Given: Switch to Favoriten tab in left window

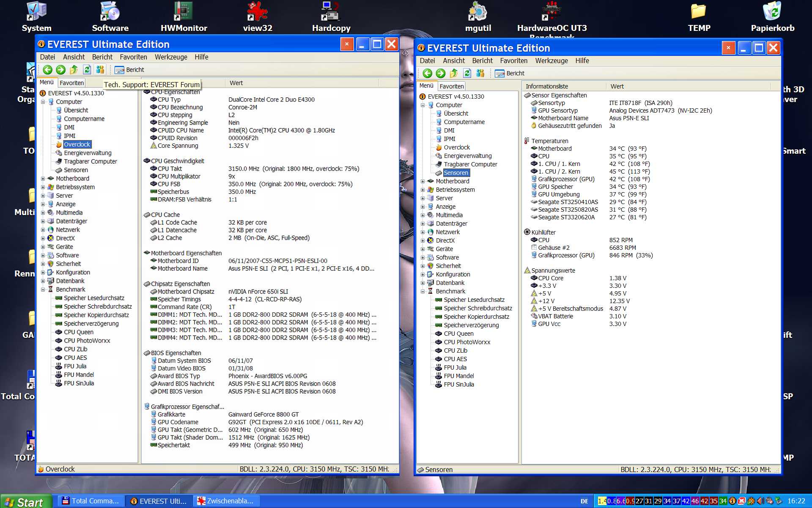Looking at the screenshot, I should tap(71, 83).
